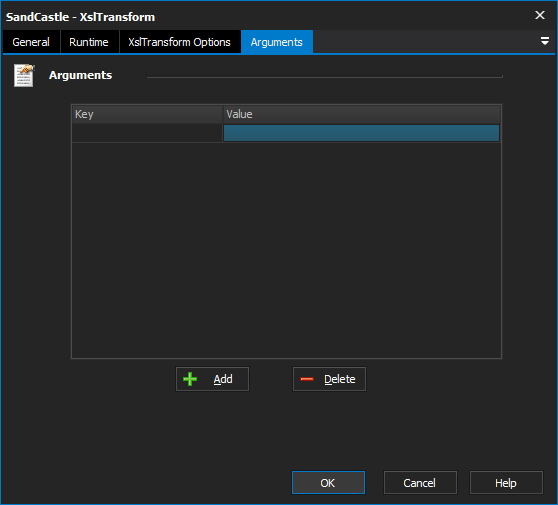Open Help for this action

coord(506,483)
